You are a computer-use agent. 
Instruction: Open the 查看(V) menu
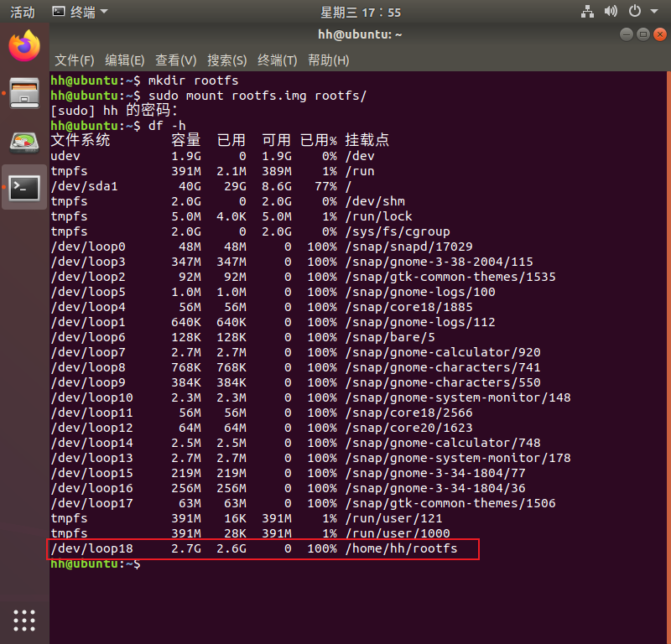click(175, 60)
